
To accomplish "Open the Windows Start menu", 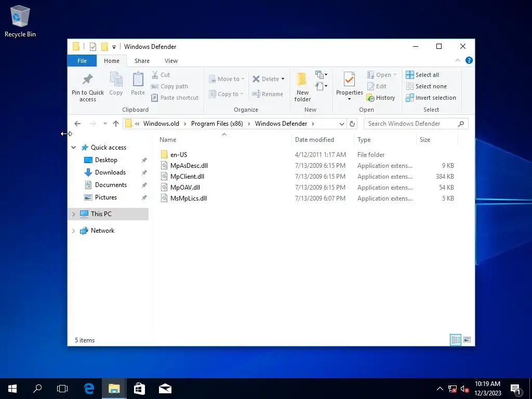I will pos(12,389).
